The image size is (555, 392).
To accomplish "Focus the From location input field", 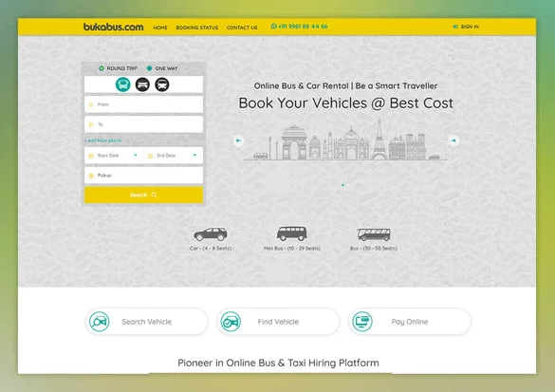I will coord(143,104).
